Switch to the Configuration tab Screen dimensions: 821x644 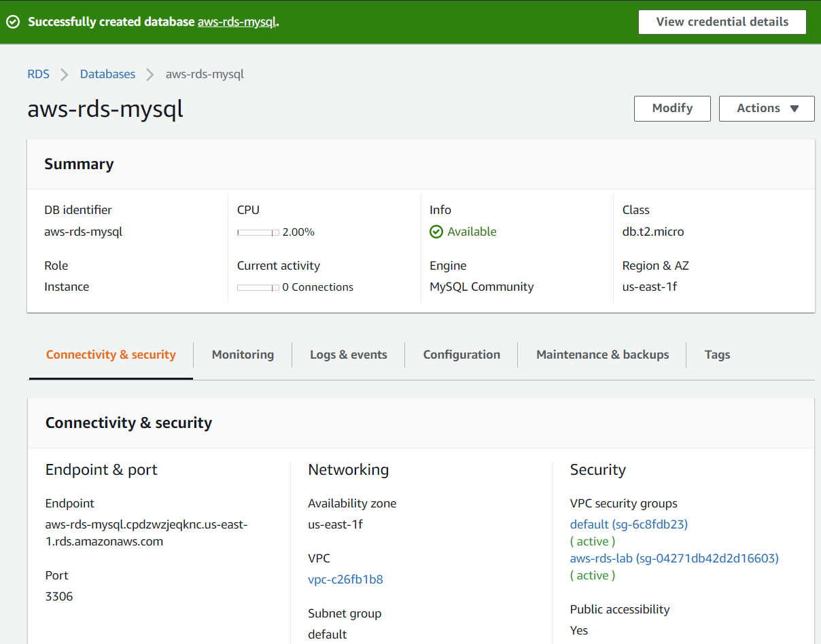[461, 355]
